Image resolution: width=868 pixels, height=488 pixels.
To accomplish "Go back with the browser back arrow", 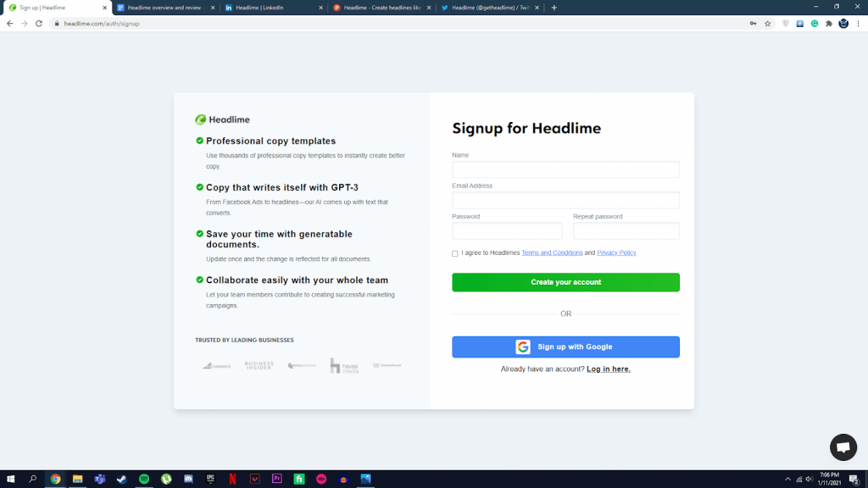I will click(10, 24).
